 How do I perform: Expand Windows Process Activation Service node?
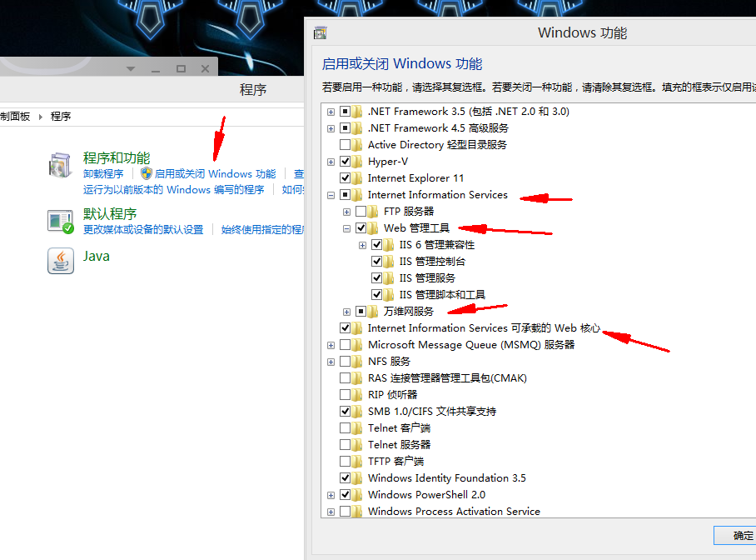point(331,512)
